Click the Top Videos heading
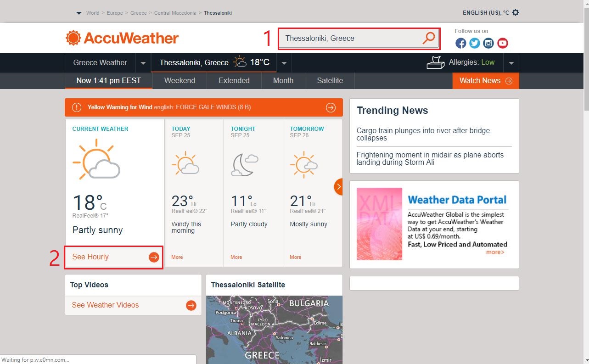589x364 pixels. pyautogui.click(x=89, y=285)
